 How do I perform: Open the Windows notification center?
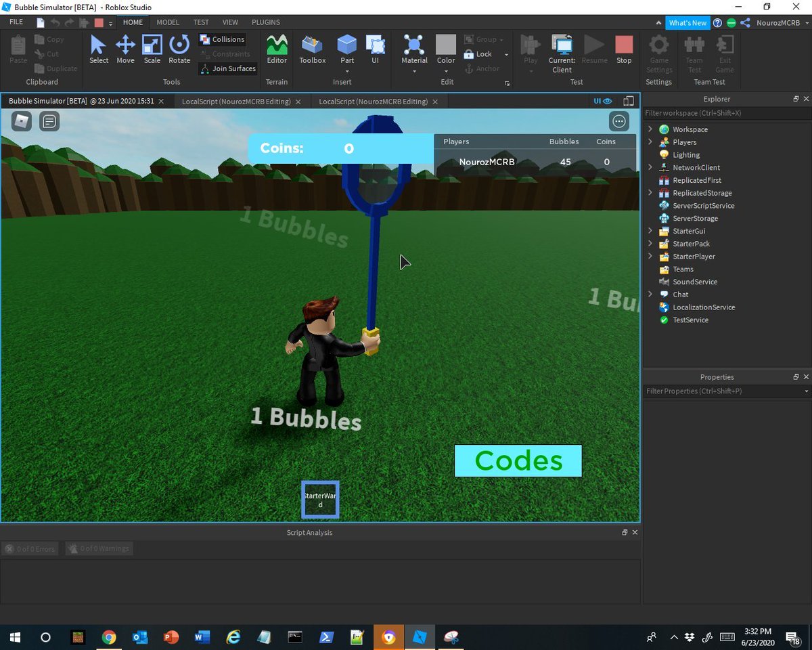792,637
